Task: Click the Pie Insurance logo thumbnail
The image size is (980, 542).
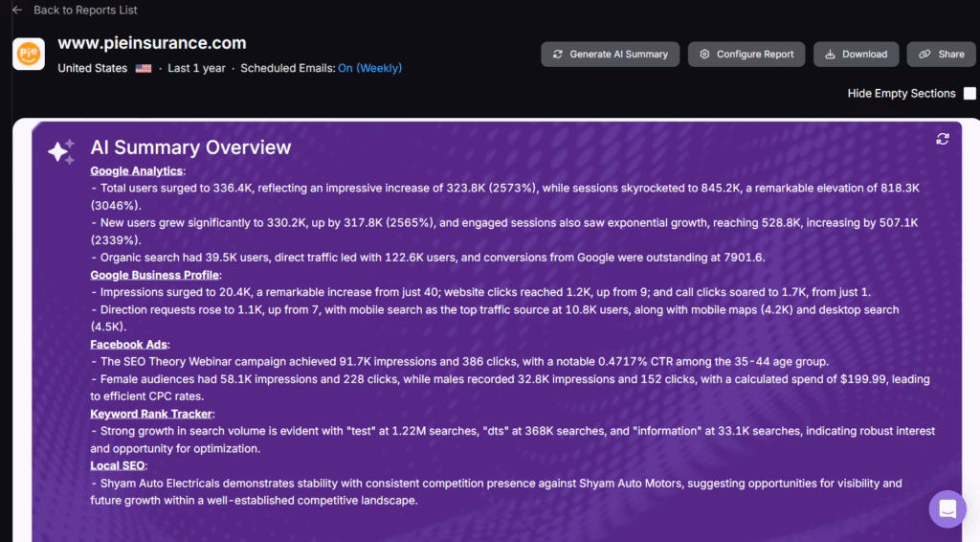Action: point(29,54)
